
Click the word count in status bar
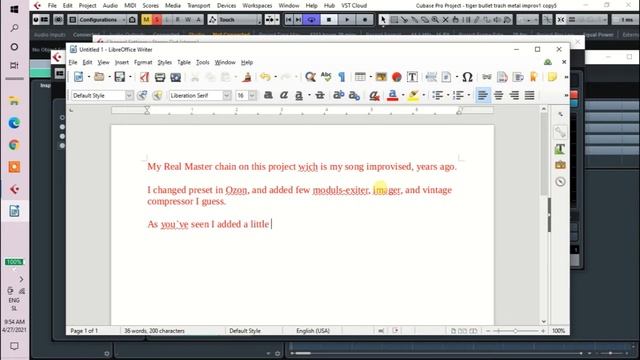point(154,331)
